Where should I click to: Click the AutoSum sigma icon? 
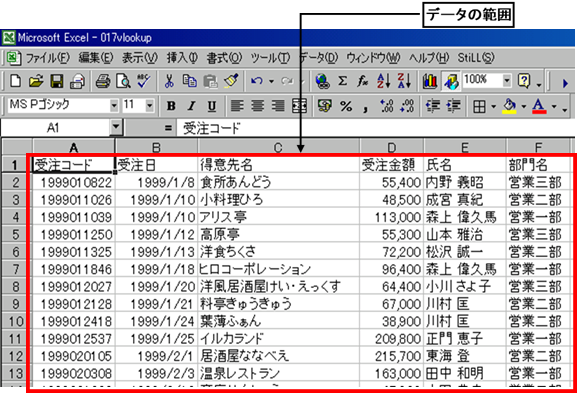[342, 81]
